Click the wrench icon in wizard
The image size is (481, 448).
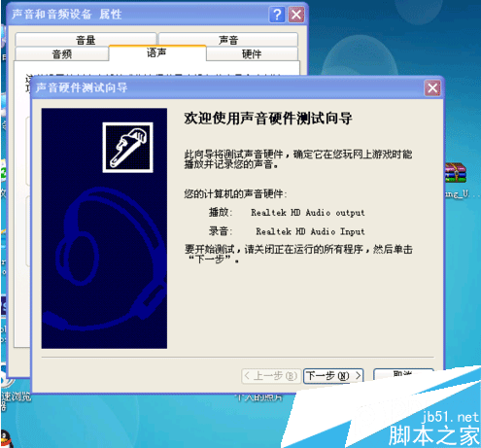127,148
